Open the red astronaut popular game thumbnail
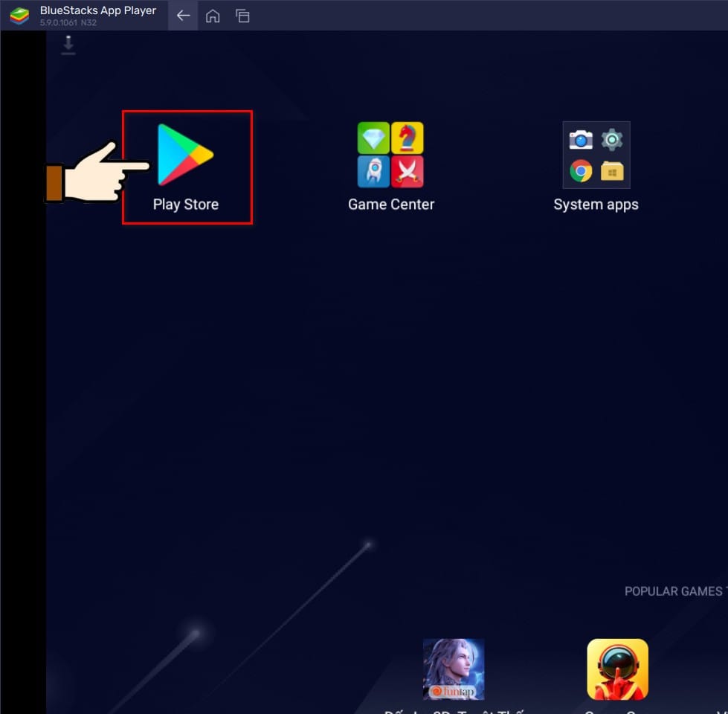 coord(617,669)
